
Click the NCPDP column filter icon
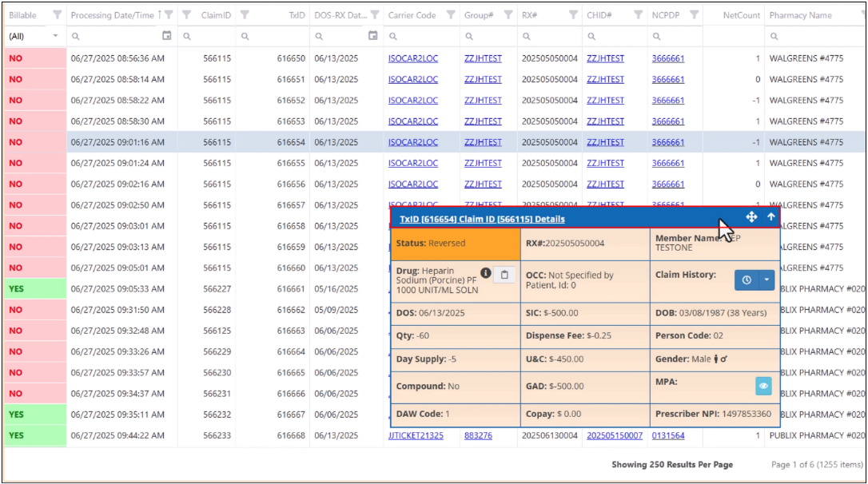[x=694, y=15]
